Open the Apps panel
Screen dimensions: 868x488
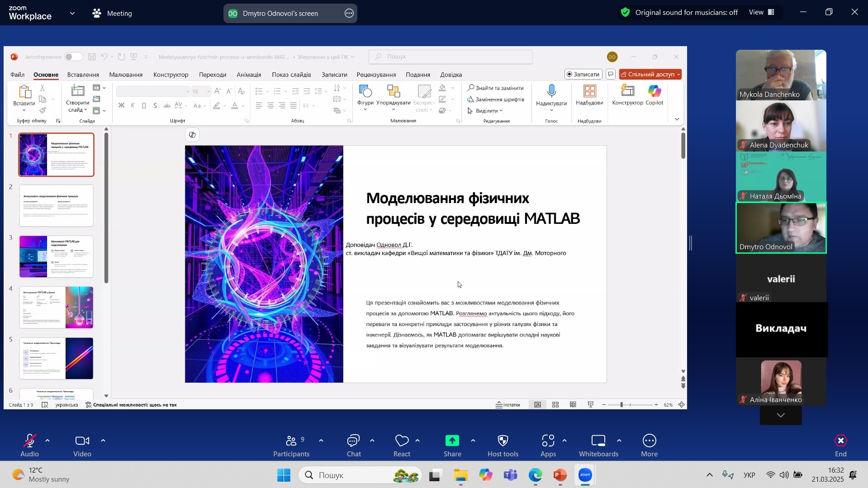pos(548,445)
